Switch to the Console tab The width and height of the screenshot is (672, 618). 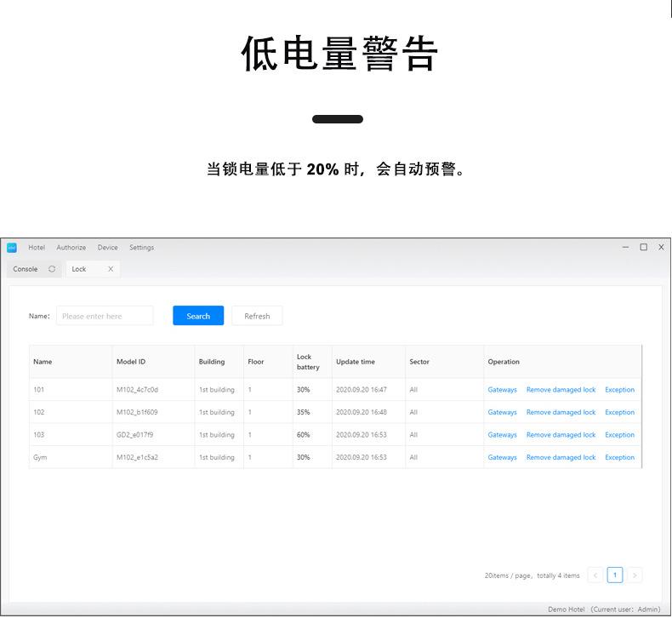coord(26,269)
